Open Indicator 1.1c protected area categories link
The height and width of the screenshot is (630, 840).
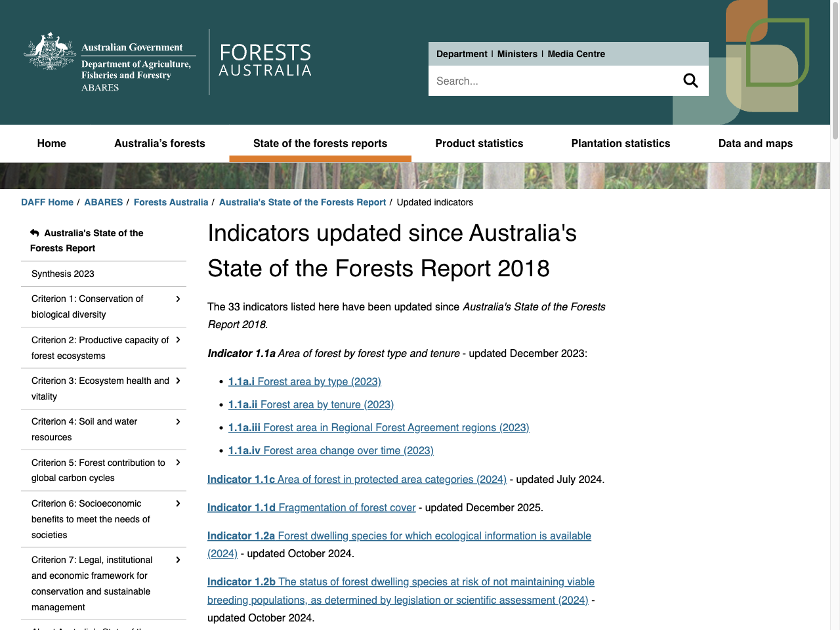(356, 479)
